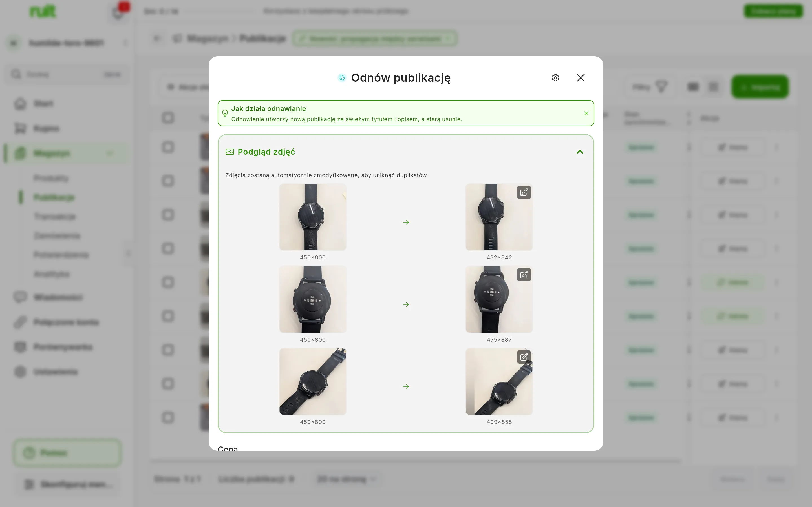Click the lightbulb icon in info banner

point(225,113)
